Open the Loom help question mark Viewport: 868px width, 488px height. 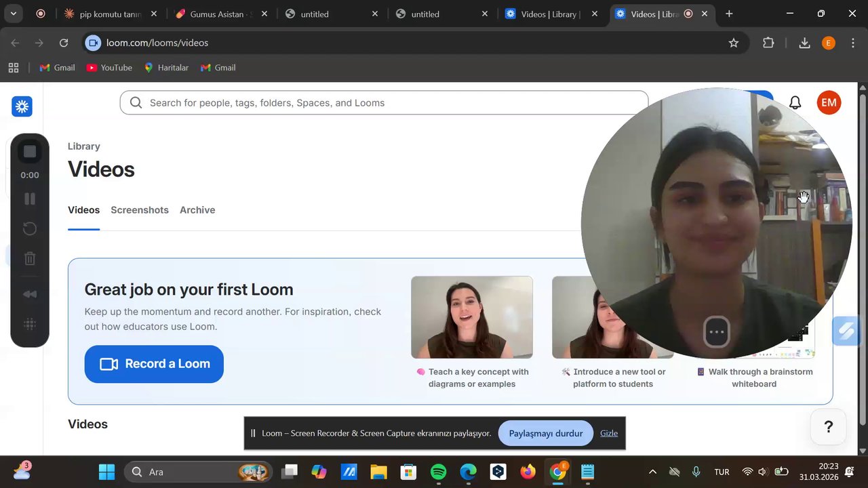coord(828,426)
